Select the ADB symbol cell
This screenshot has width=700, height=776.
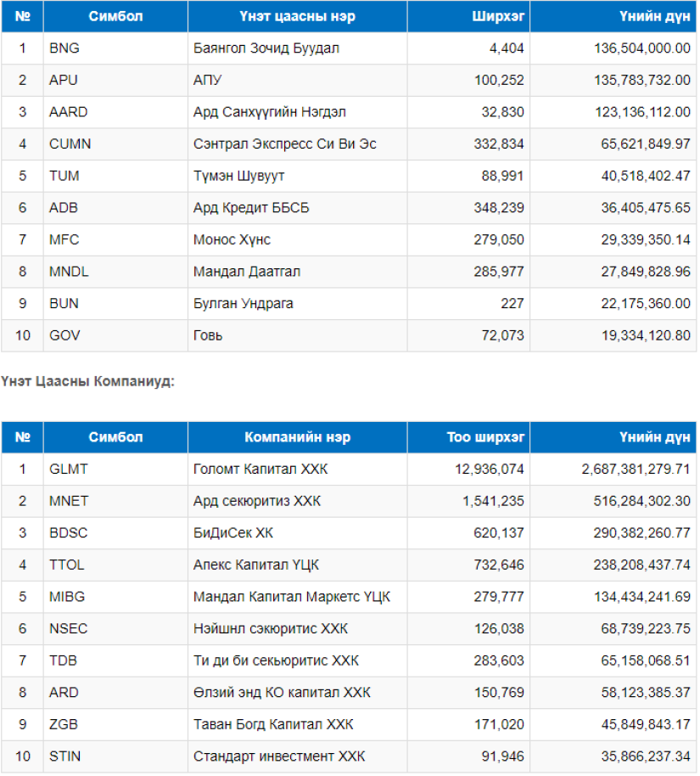tap(115, 208)
